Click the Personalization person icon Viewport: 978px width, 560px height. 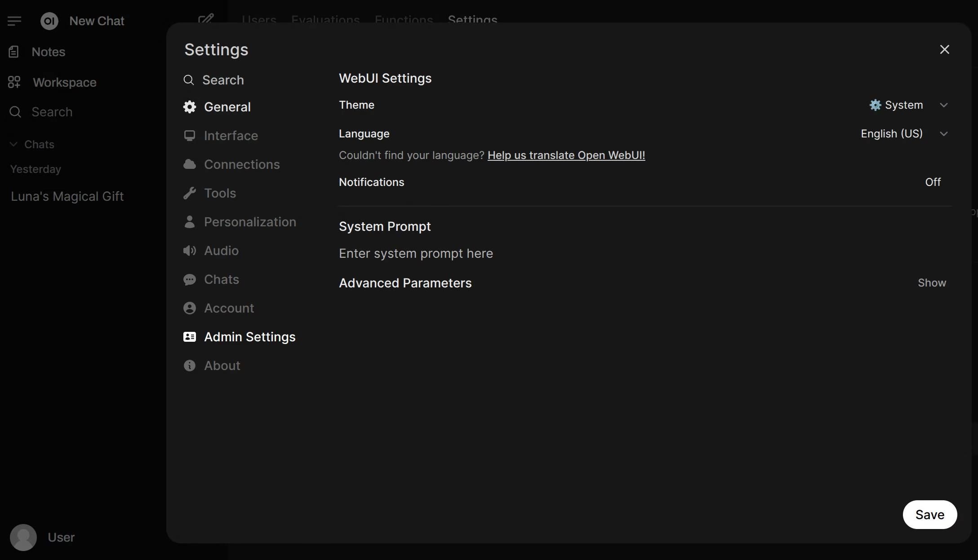190,222
